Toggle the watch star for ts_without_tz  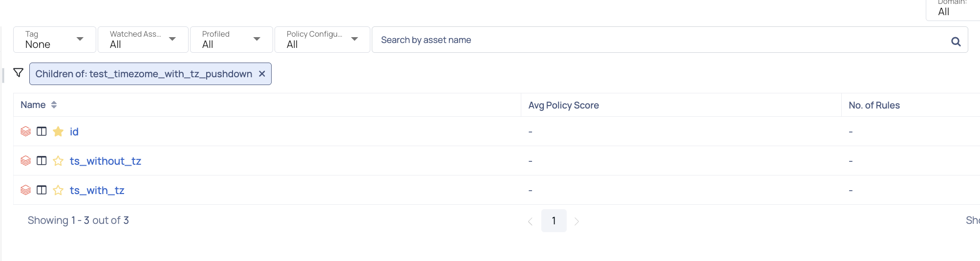[x=58, y=160]
